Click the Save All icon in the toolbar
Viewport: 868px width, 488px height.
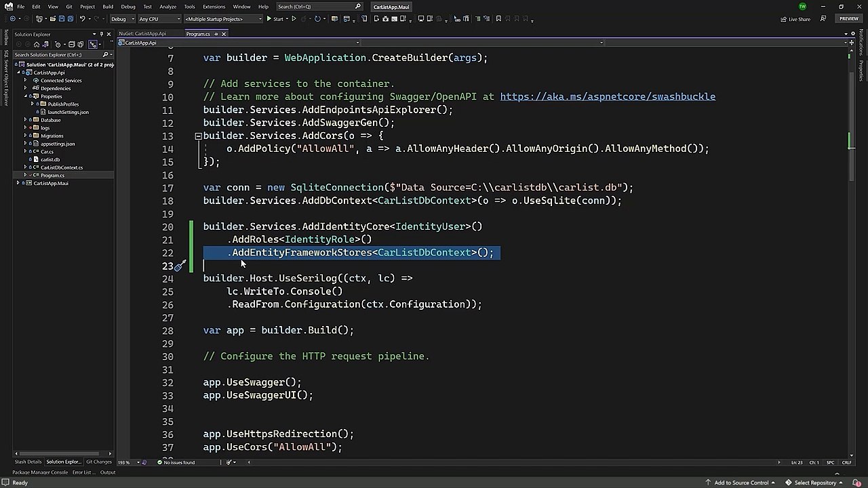point(71,19)
